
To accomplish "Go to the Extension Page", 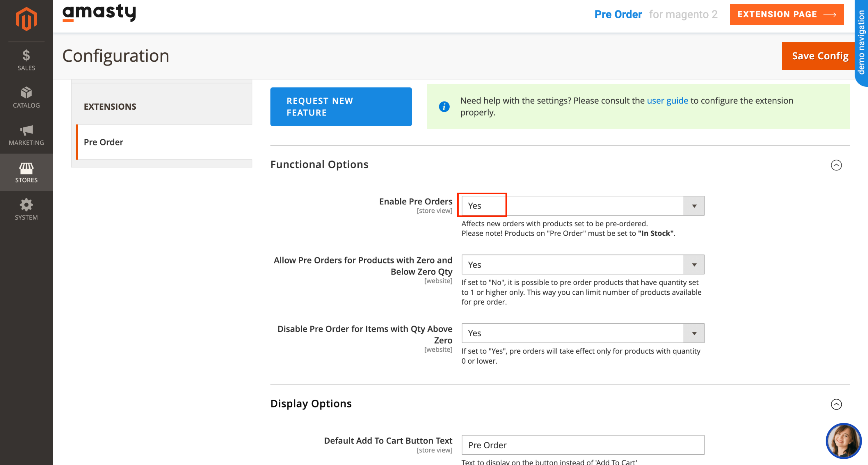I will point(786,14).
